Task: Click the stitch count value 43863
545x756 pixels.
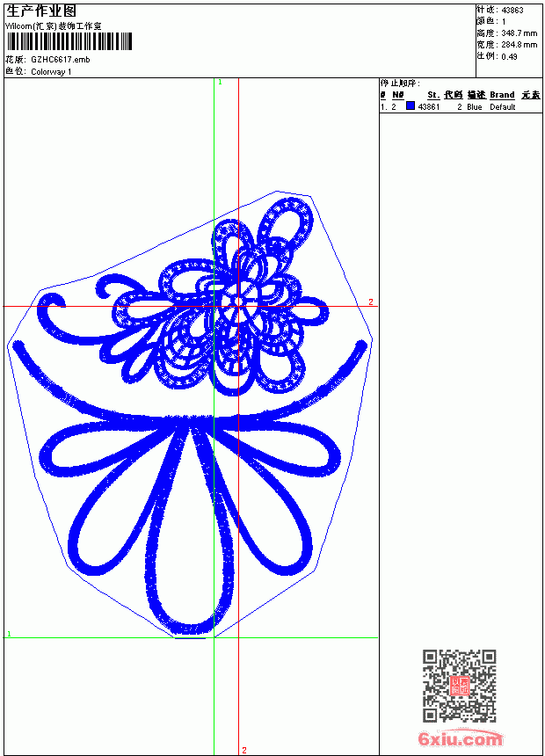Action: (x=512, y=11)
